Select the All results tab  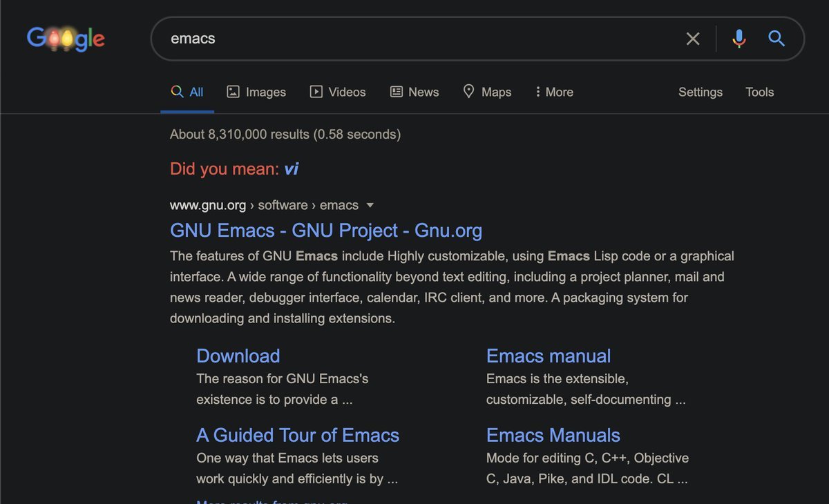(187, 92)
